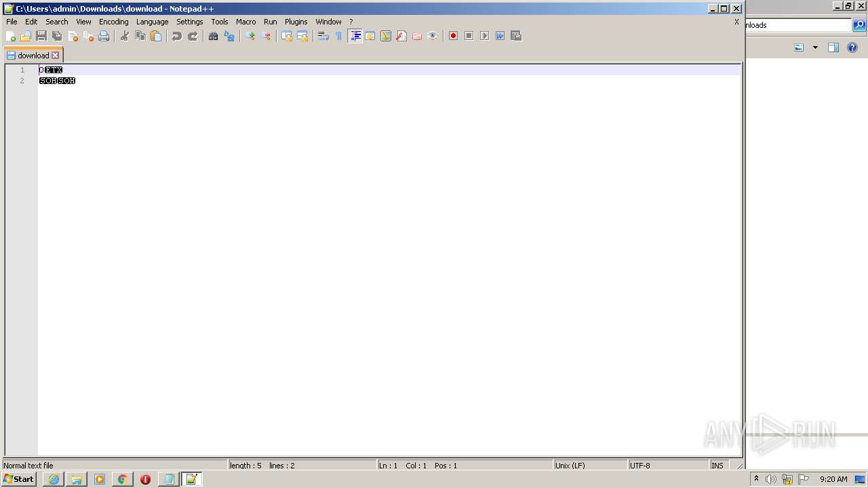
Task: Open Explorer help question mark icon
Action: coord(853,47)
